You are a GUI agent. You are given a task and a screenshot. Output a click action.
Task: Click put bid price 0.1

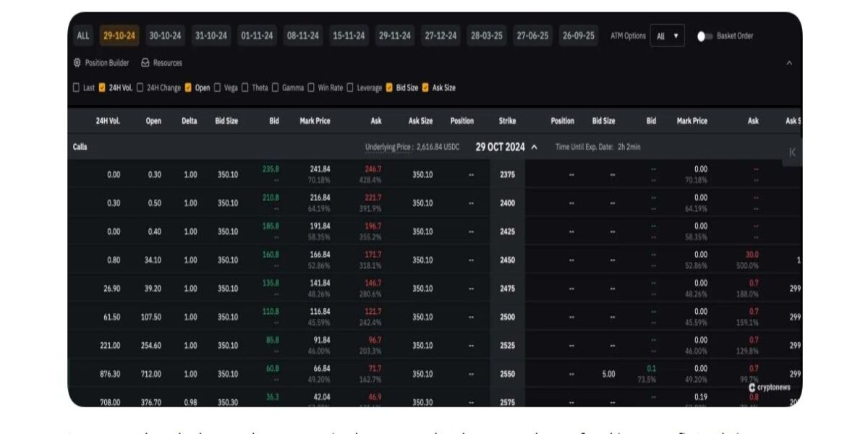tap(652, 368)
